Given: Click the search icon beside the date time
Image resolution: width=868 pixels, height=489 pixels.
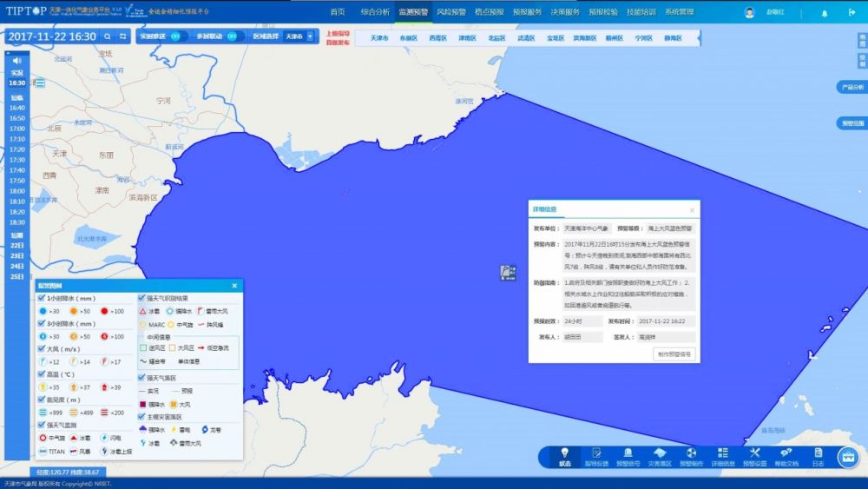Looking at the screenshot, I should pyautogui.click(x=107, y=36).
